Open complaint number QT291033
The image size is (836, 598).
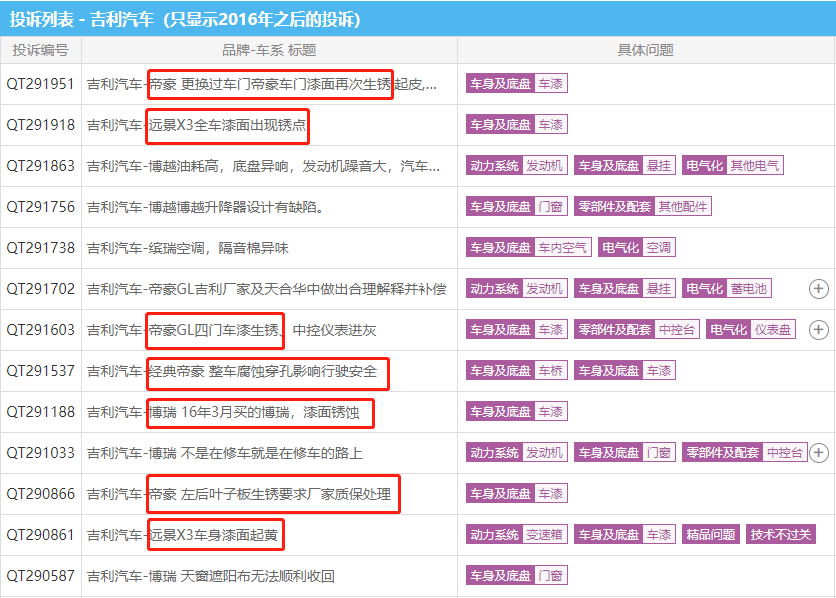(41, 454)
